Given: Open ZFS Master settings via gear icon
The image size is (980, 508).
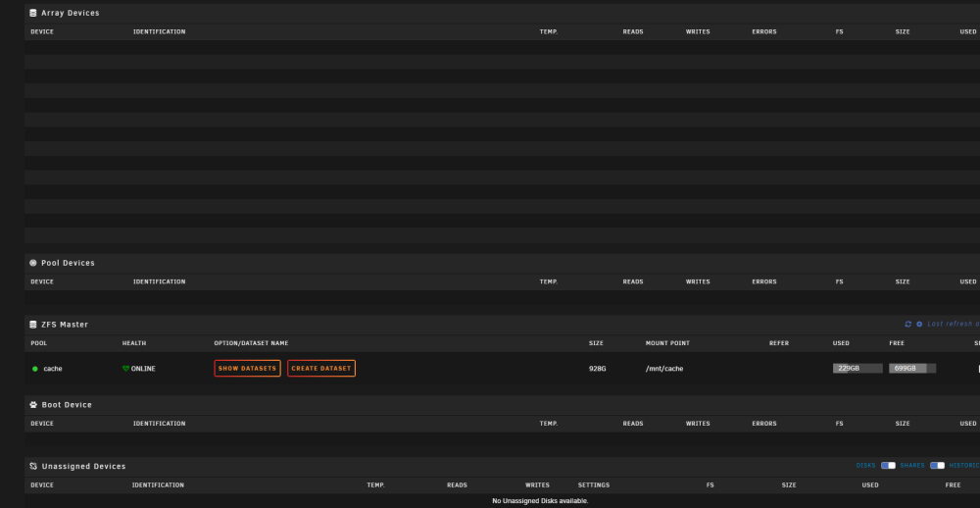Looking at the screenshot, I should (919, 324).
